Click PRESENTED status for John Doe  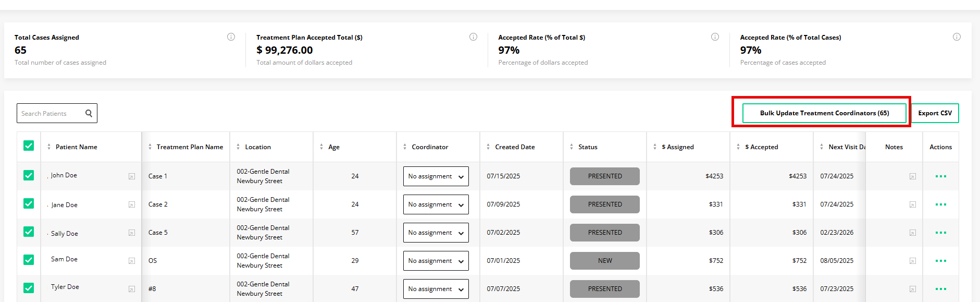tap(605, 176)
